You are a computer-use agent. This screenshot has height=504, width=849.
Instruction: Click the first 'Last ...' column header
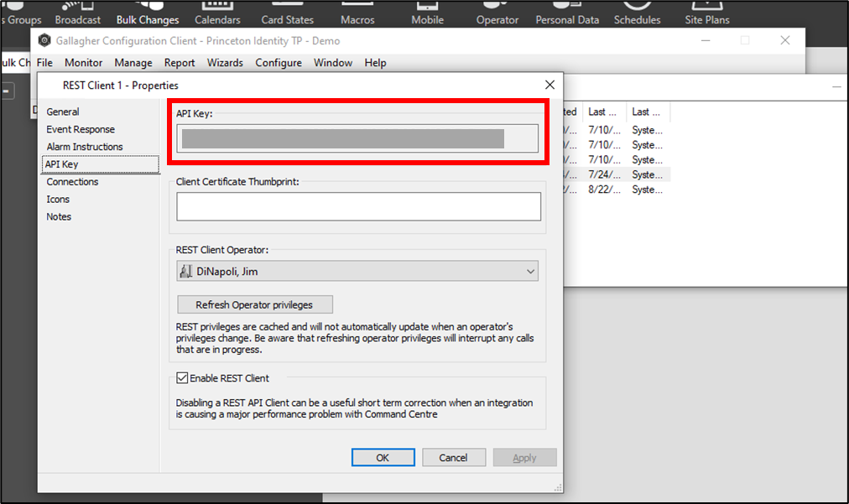pos(605,112)
